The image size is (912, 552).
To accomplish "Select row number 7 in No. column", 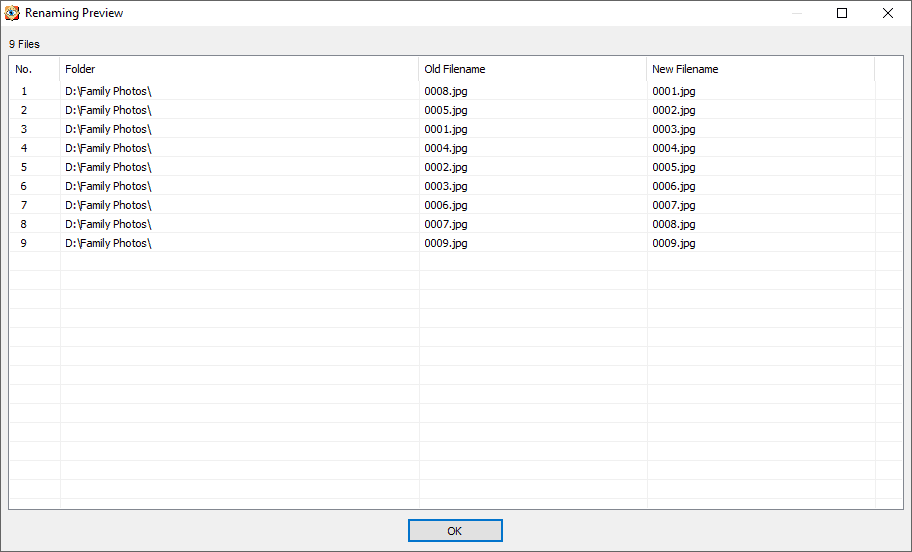I will pyautogui.click(x=24, y=205).
